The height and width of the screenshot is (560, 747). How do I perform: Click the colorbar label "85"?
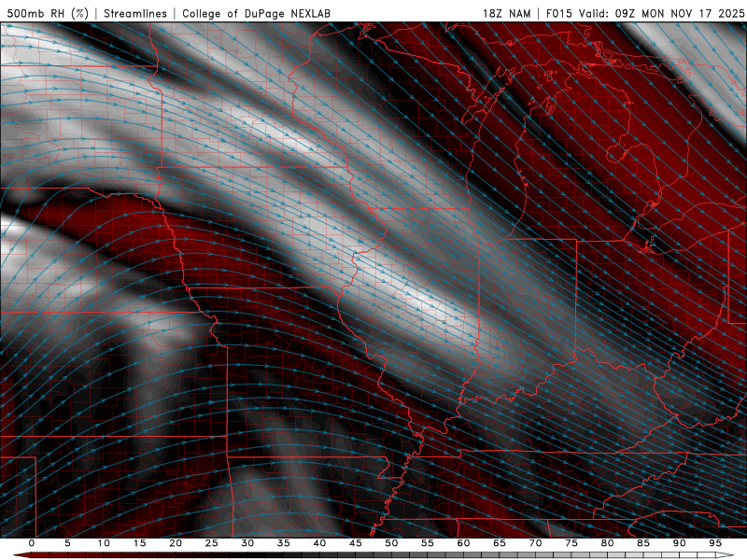coord(643,543)
